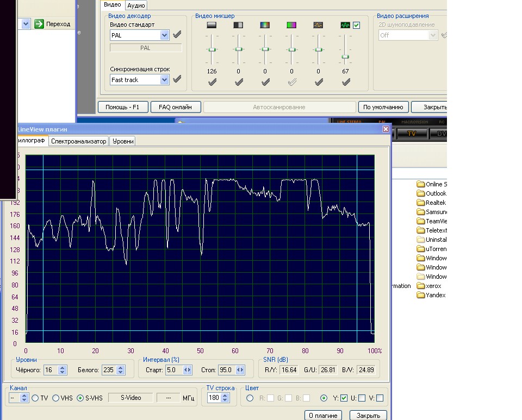522x420 pixels.
Task: Click the checkmark icon beside PAL dropdown
Action: click(177, 35)
